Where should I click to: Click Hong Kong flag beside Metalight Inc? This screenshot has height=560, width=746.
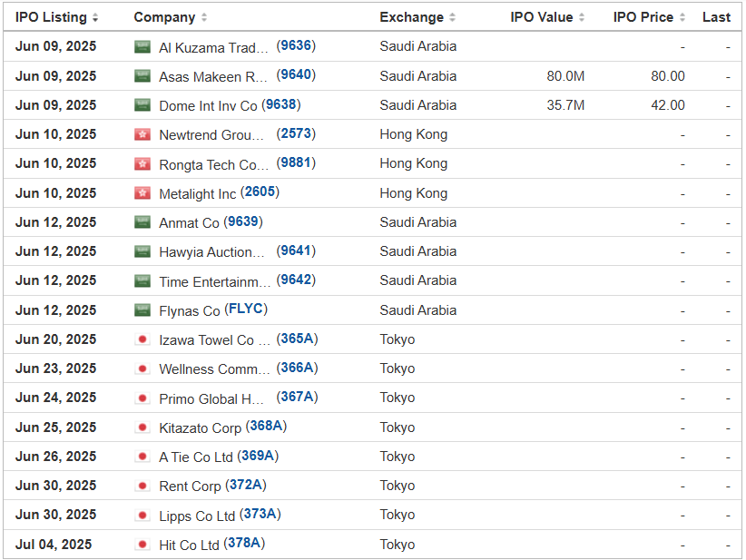(142, 193)
